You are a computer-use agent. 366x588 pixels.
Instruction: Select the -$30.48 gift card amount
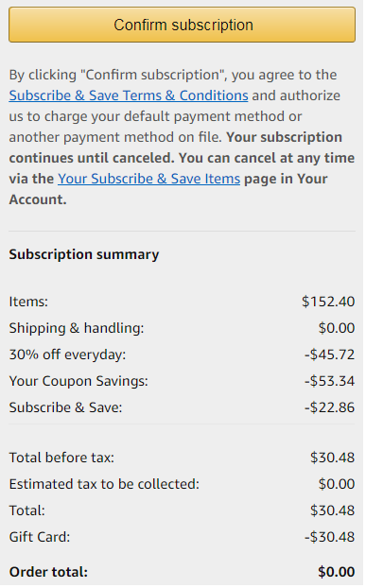point(329,537)
